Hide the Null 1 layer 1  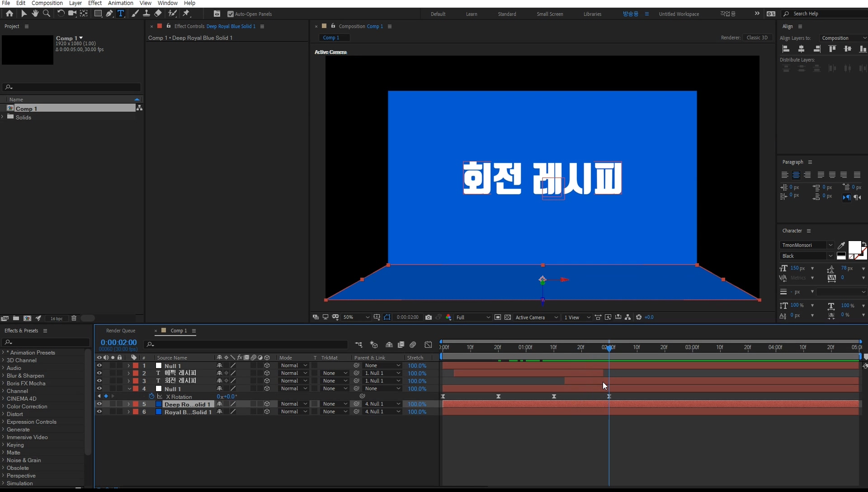point(99,365)
